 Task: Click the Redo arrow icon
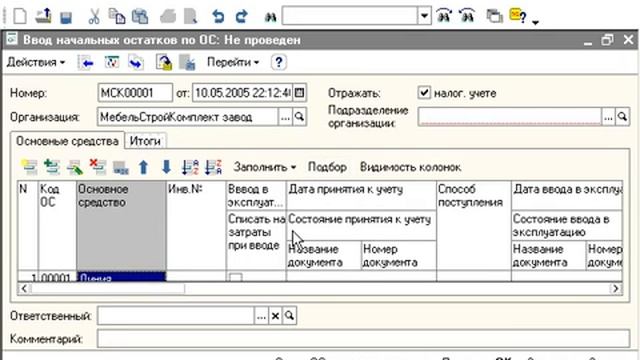pyautogui.click(x=242, y=16)
